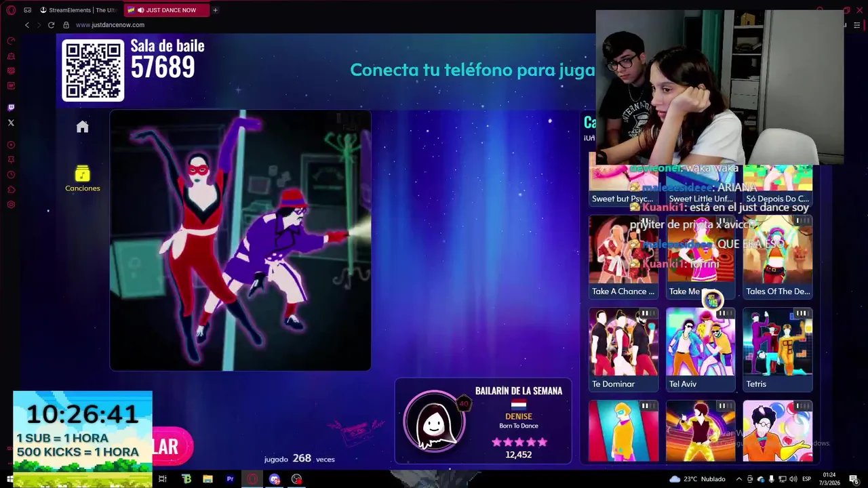Open the Canciones song list
Screen dimensions: 868x488
(82, 179)
